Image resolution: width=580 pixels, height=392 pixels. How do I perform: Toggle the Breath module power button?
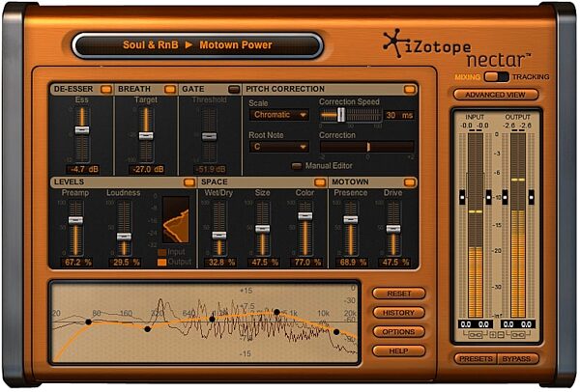tap(170, 90)
